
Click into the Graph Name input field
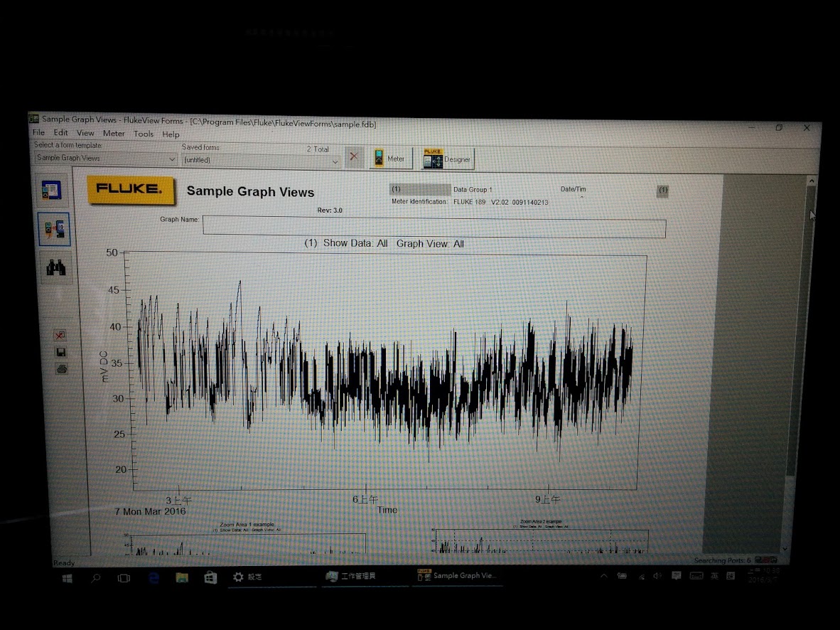[434, 228]
